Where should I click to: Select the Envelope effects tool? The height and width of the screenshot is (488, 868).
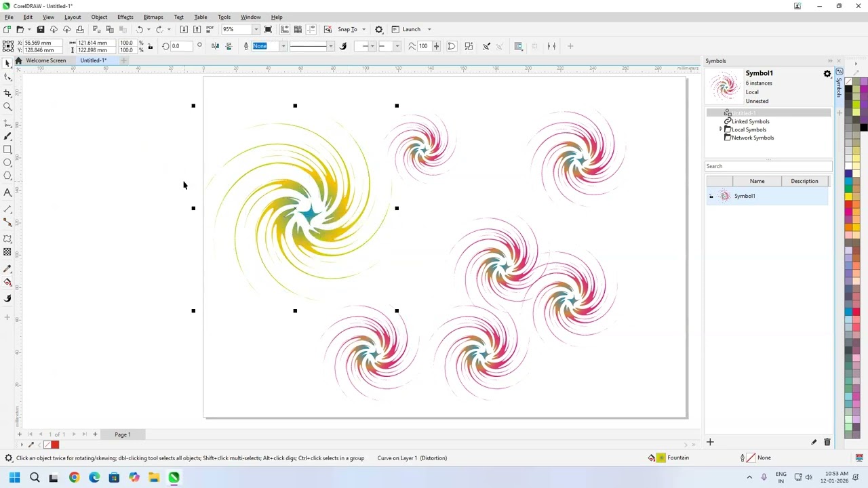(x=7, y=239)
